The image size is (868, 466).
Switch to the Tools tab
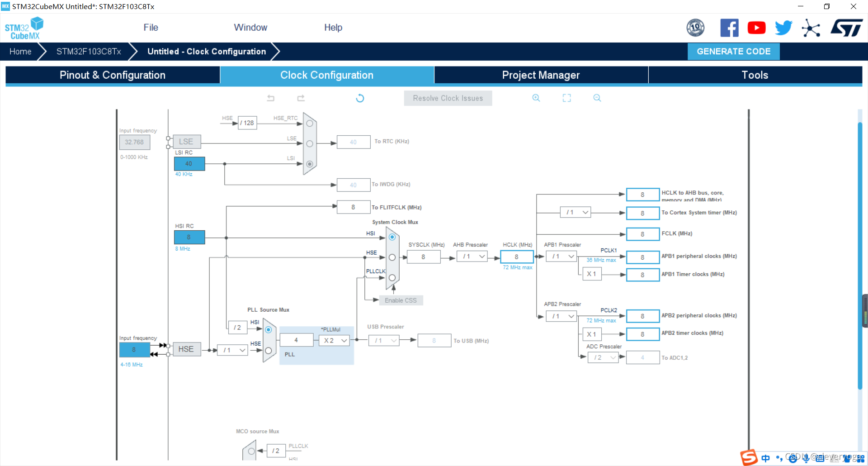pos(755,75)
